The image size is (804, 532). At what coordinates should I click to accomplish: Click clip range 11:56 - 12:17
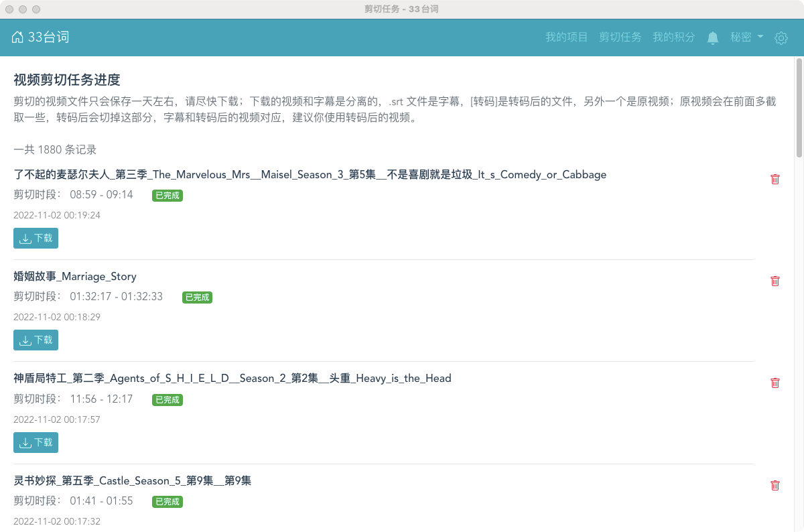(x=102, y=399)
